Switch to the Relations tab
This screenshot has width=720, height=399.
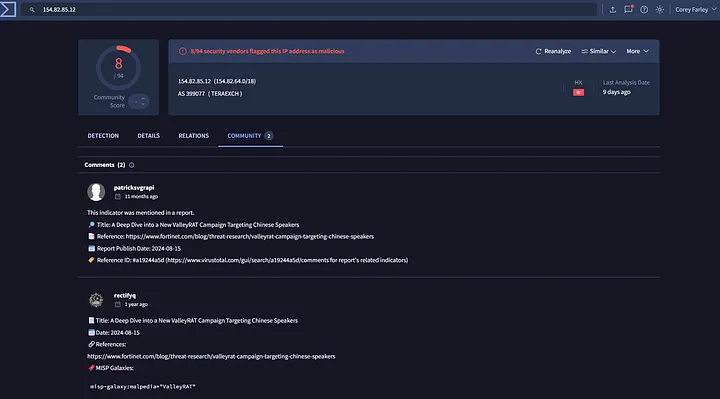[194, 136]
